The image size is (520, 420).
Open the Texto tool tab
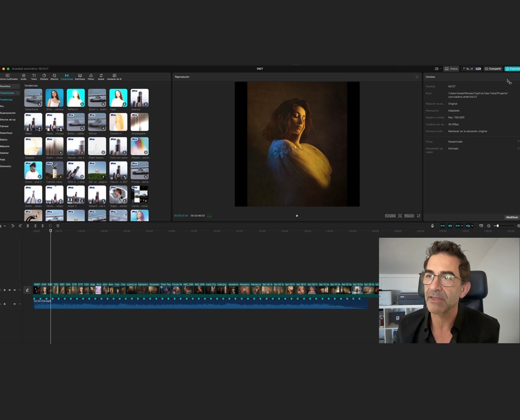click(x=34, y=77)
